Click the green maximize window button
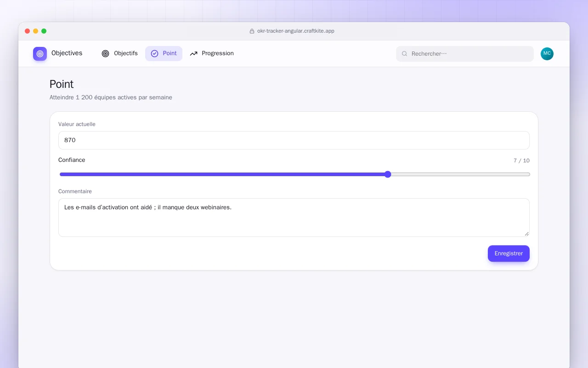 click(x=44, y=31)
